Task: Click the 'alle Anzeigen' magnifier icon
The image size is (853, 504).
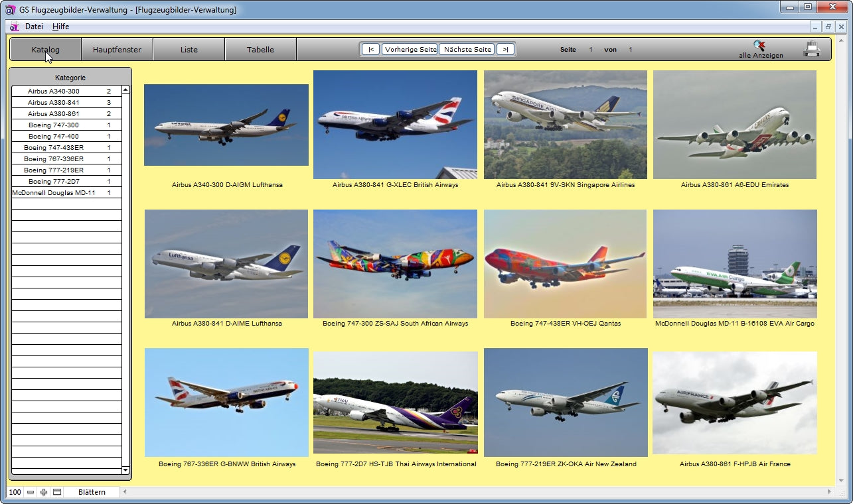Action: tap(759, 45)
